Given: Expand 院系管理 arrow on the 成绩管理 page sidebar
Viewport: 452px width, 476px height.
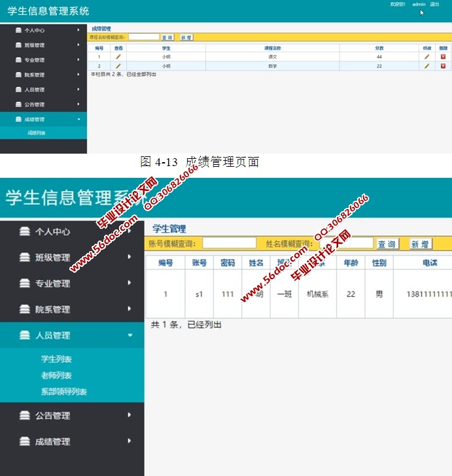Looking at the screenshot, I should [78, 75].
